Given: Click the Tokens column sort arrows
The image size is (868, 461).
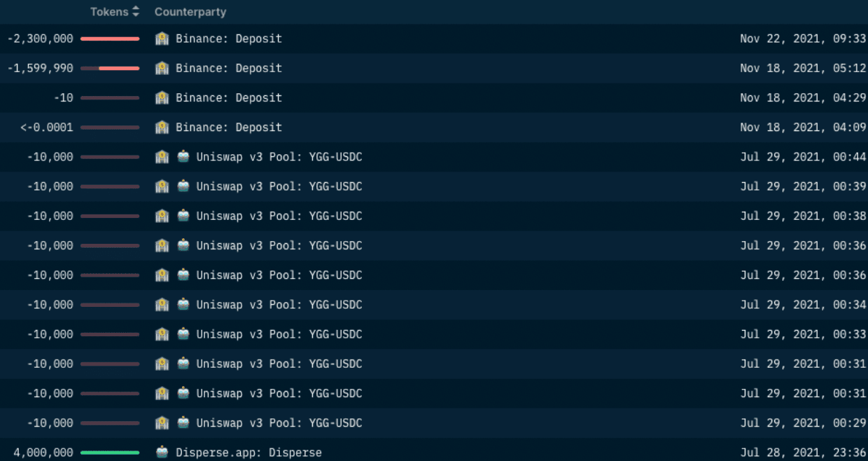Looking at the screenshot, I should (136, 12).
